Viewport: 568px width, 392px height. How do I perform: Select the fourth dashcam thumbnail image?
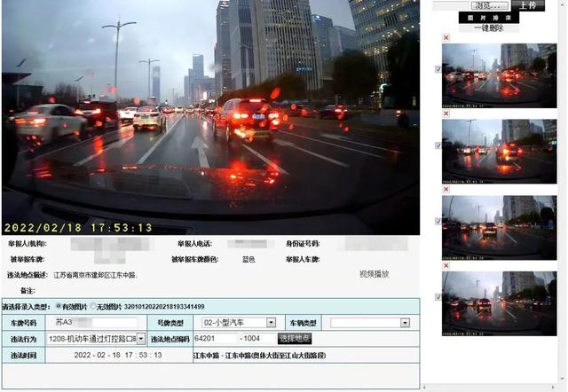(499, 303)
